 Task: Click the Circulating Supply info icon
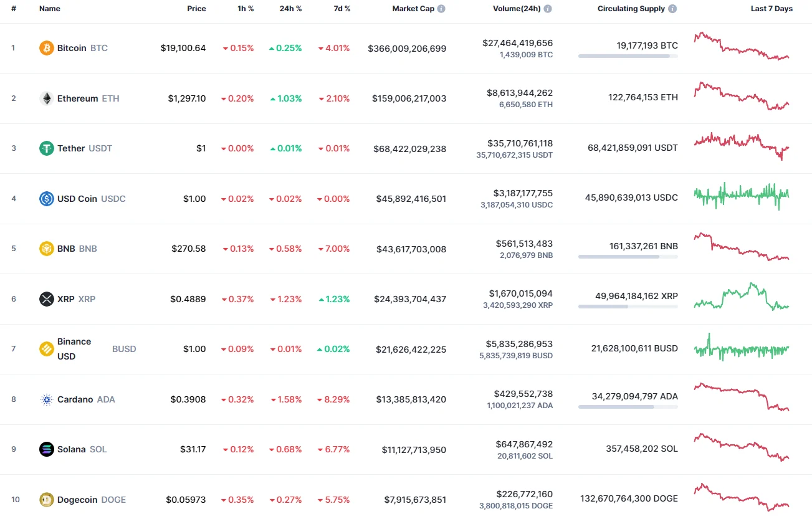[671, 8]
